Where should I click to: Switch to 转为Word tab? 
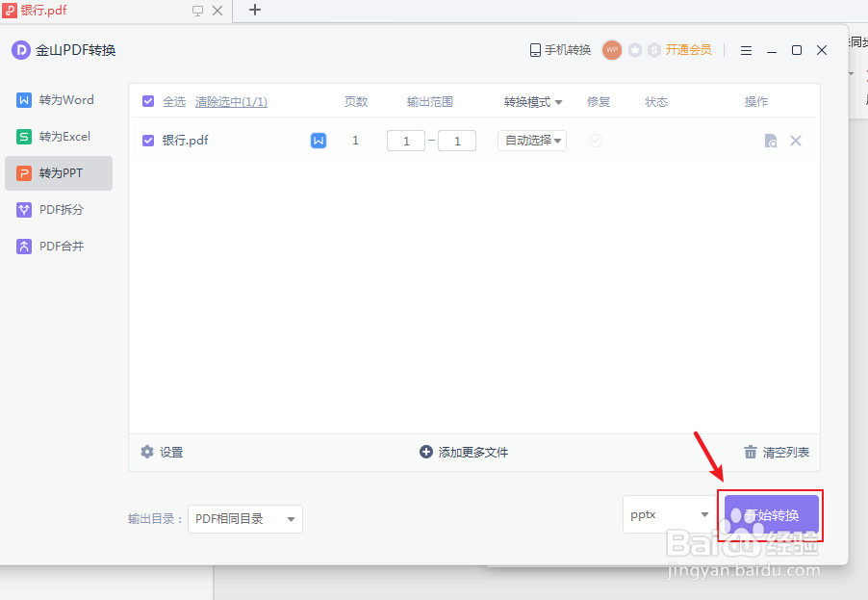click(x=59, y=100)
